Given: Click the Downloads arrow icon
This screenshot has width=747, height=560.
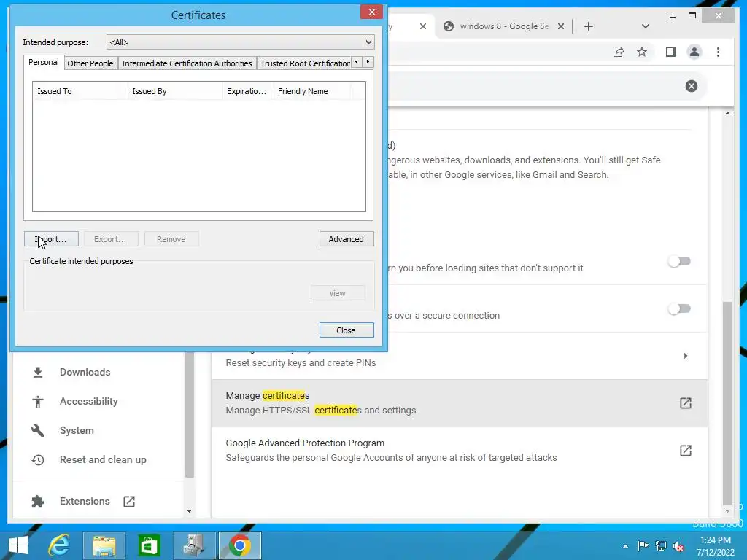Looking at the screenshot, I should coord(38,373).
